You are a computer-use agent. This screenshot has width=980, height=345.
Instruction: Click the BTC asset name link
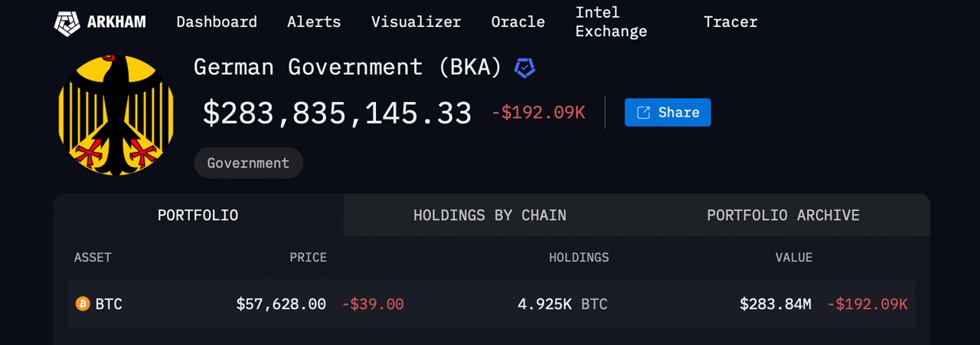(x=109, y=304)
